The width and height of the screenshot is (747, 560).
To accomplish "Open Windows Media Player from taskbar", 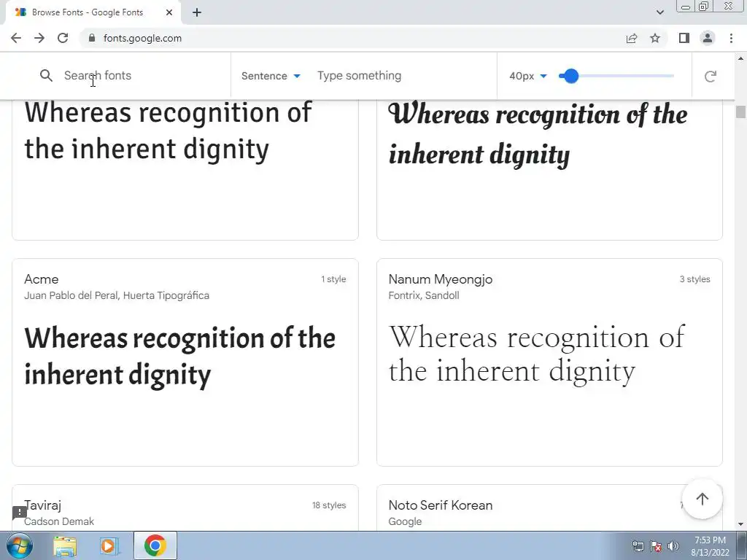I will click(x=109, y=545).
